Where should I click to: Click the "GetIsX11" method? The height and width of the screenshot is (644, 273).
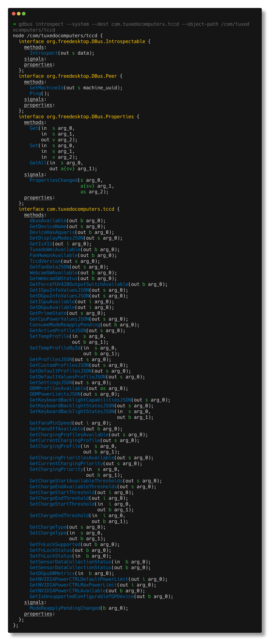coord(41,244)
